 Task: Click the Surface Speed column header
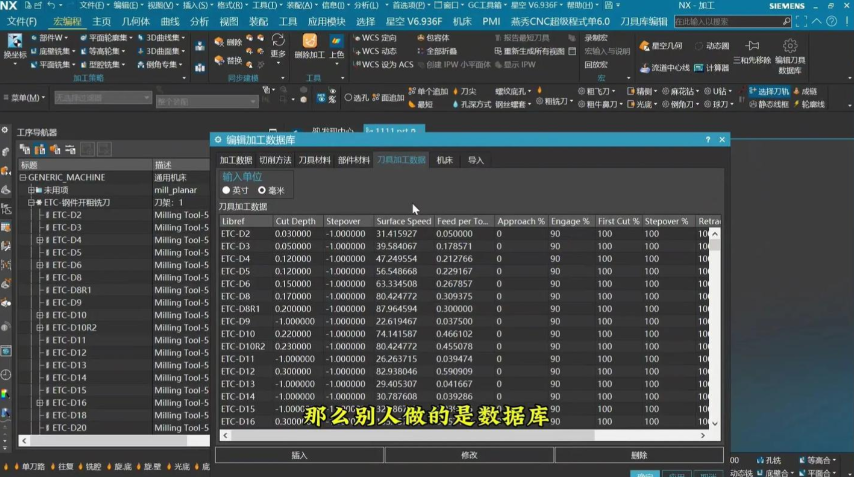tap(404, 221)
